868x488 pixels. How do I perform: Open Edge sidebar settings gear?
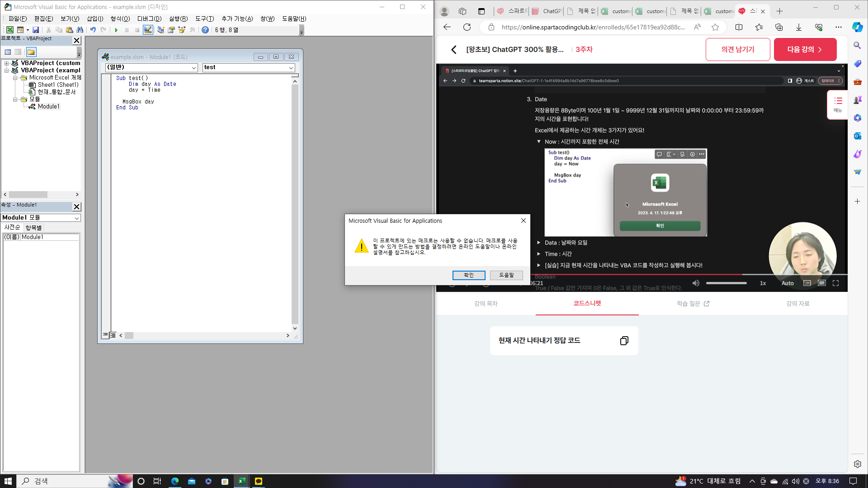pyautogui.click(x=858, y=464)
